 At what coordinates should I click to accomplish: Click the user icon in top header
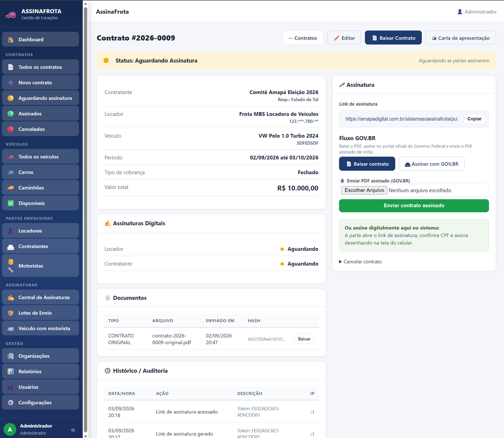click(x=460, y=12)
